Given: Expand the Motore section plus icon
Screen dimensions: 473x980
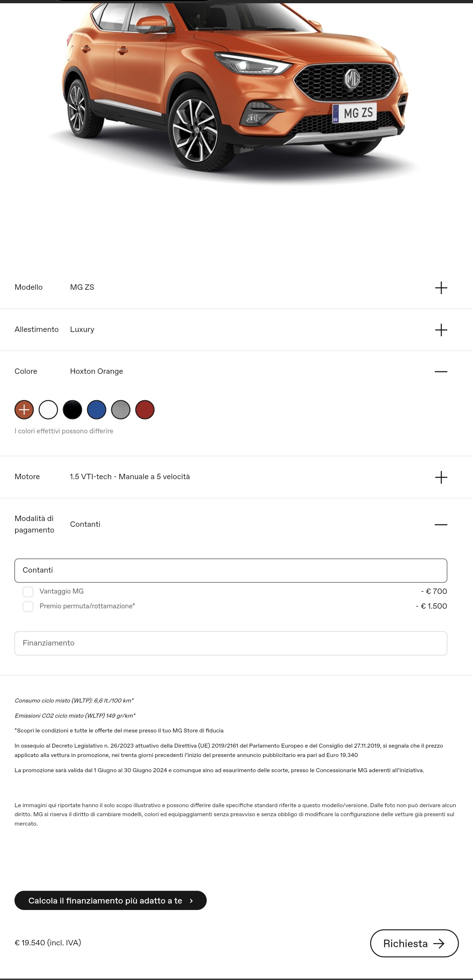Looking at the screenshot, I should coord(441,477).
